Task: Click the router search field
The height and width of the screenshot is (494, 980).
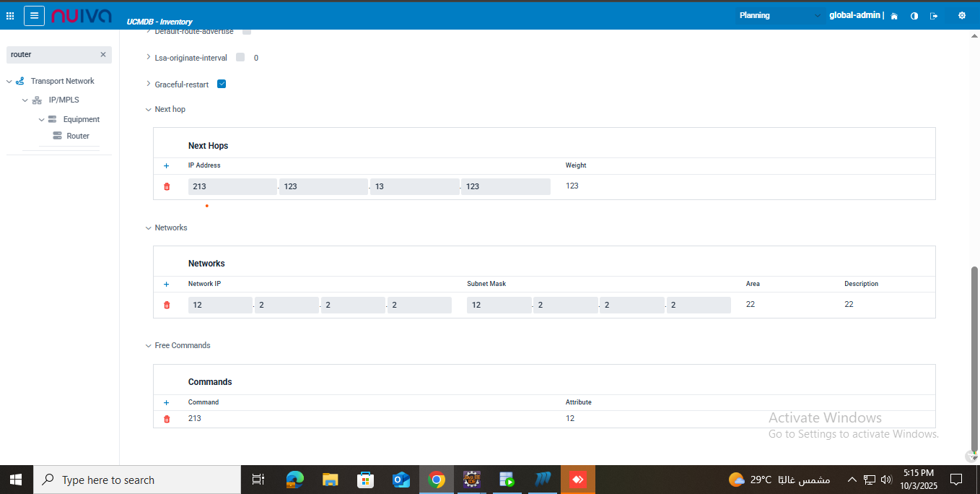Action: click(53, 54)
